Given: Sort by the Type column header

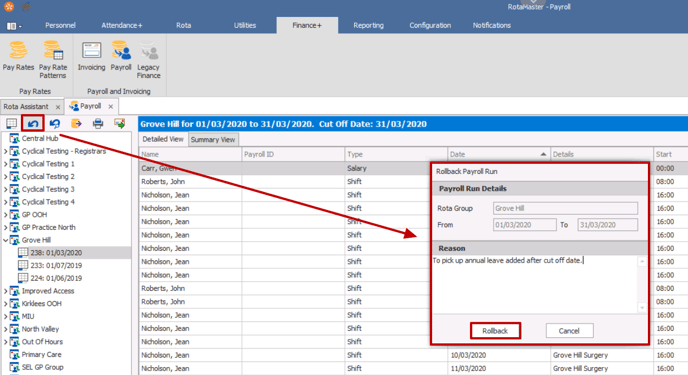Looking at the screenshot, I should click(x=396, y=154).
